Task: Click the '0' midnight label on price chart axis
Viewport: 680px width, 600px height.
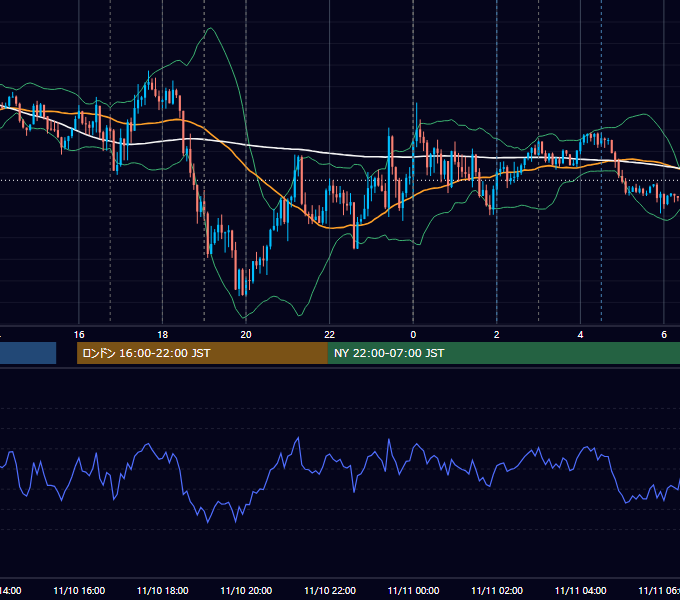Action: (413, 334)
